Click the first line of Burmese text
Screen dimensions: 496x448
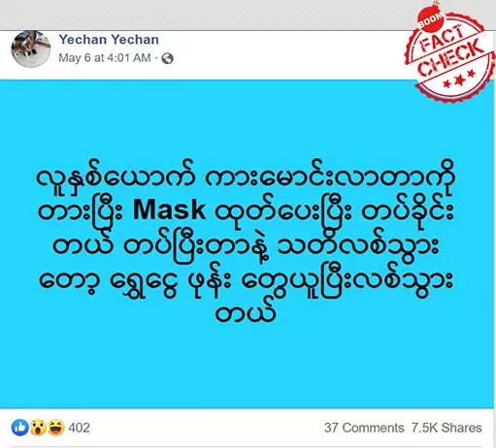[246, 177]
